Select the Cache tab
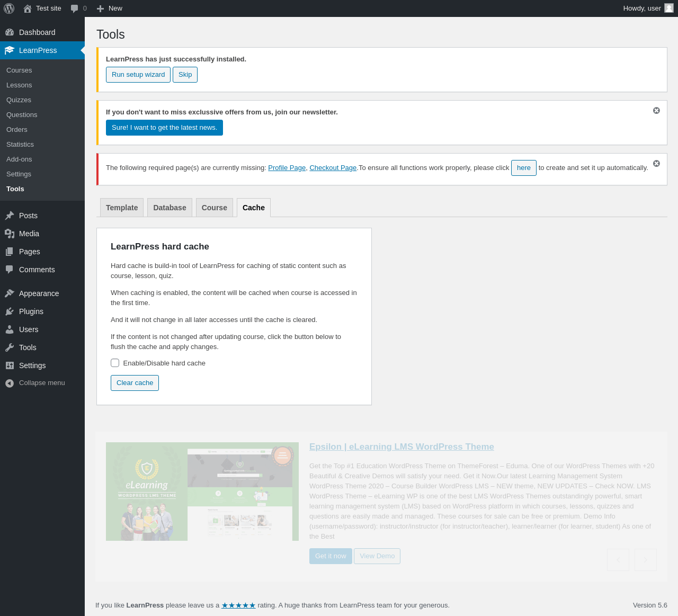Image resolution: width=678 pixels, height=616 pixels. click(254, 208)
